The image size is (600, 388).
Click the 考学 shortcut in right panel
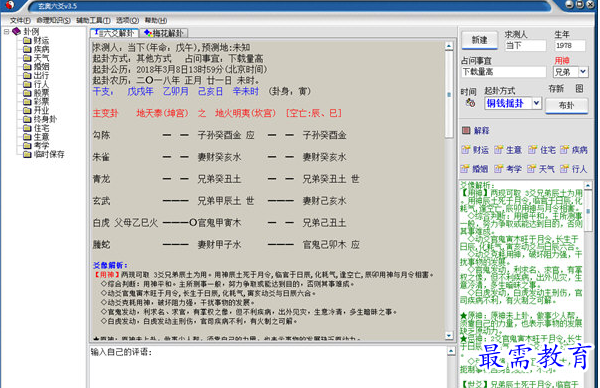pos(508,169)
